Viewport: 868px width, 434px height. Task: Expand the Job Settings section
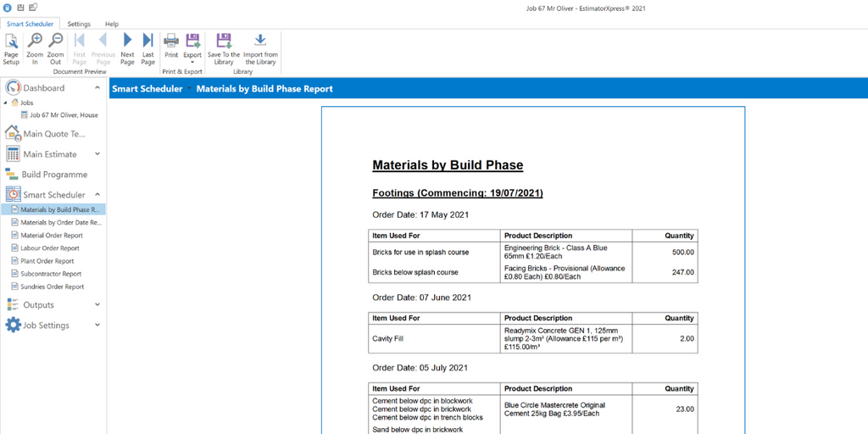click(97, 325)
